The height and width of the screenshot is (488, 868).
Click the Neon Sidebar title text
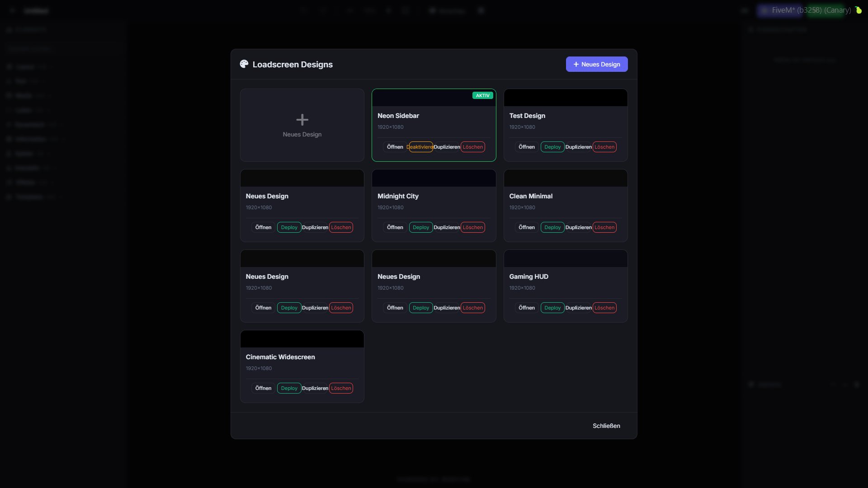398,116
